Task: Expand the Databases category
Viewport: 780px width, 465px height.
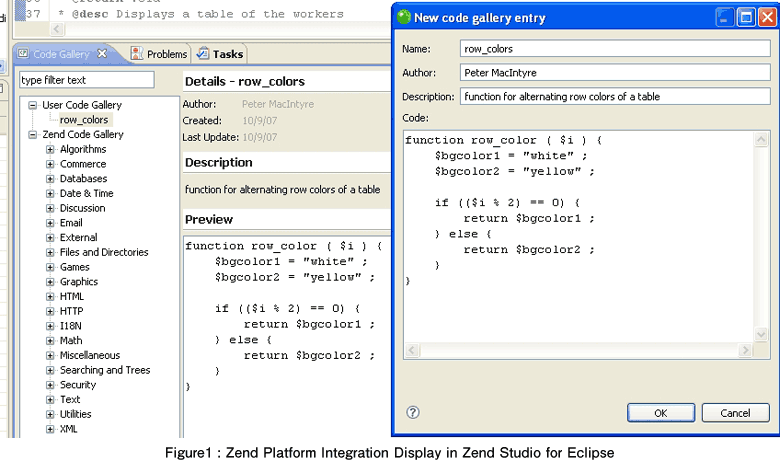Action: pos(50,179)
